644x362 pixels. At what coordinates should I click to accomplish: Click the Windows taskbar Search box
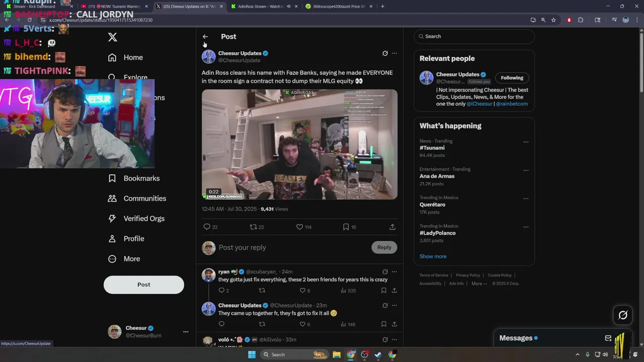point(294,354)
